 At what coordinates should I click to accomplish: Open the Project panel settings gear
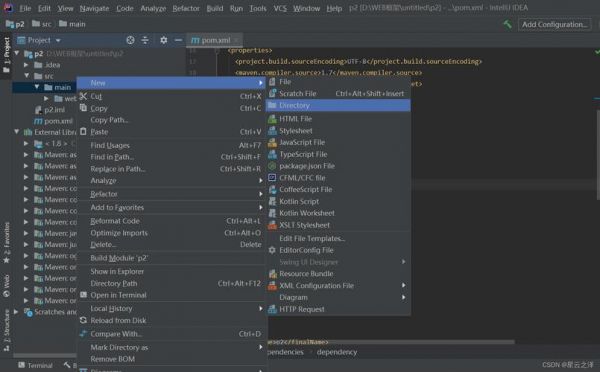[163, 40]
